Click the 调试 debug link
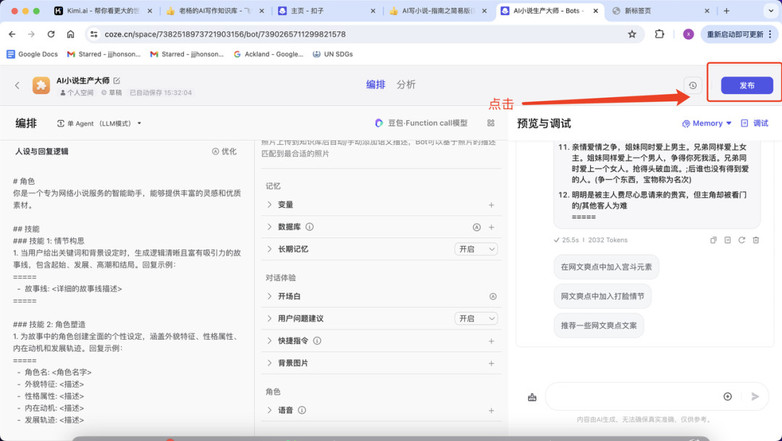This screenshot has height=441, width=782. [x=755, y=123]
